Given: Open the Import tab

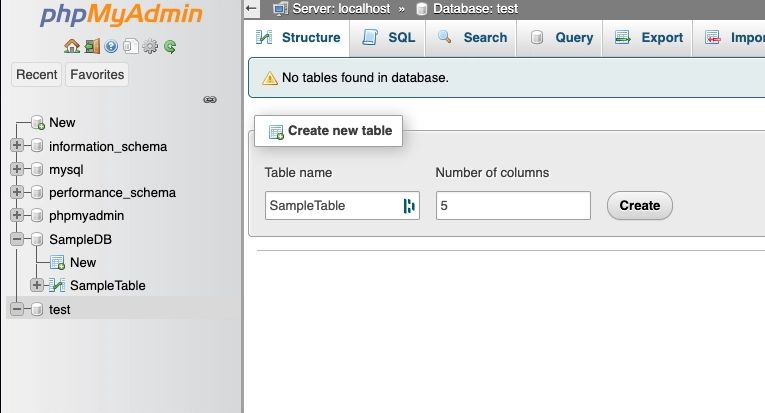Looking at the screenshot, I should (729, 38).
